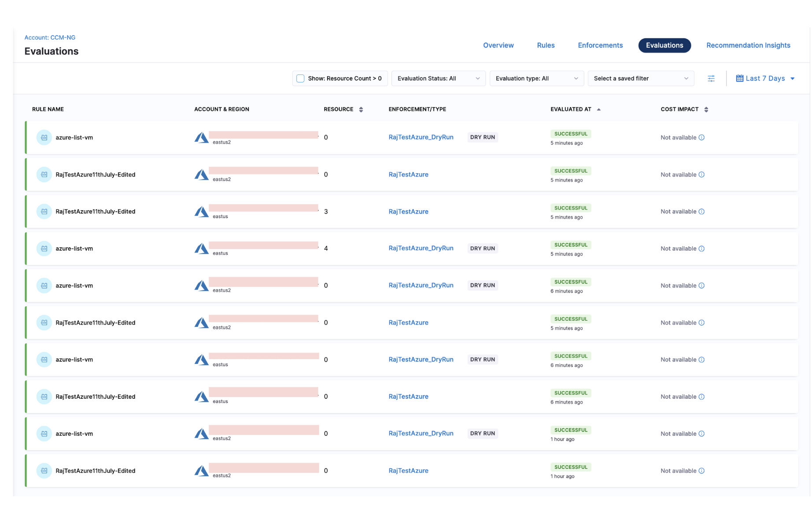Go to the Enforcements tab

click(600, 45)
